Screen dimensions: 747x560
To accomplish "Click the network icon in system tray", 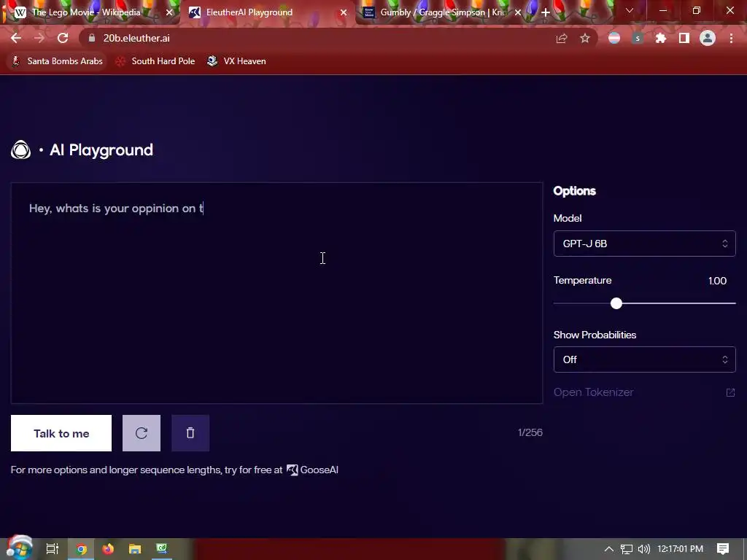I will coord(627,549).
